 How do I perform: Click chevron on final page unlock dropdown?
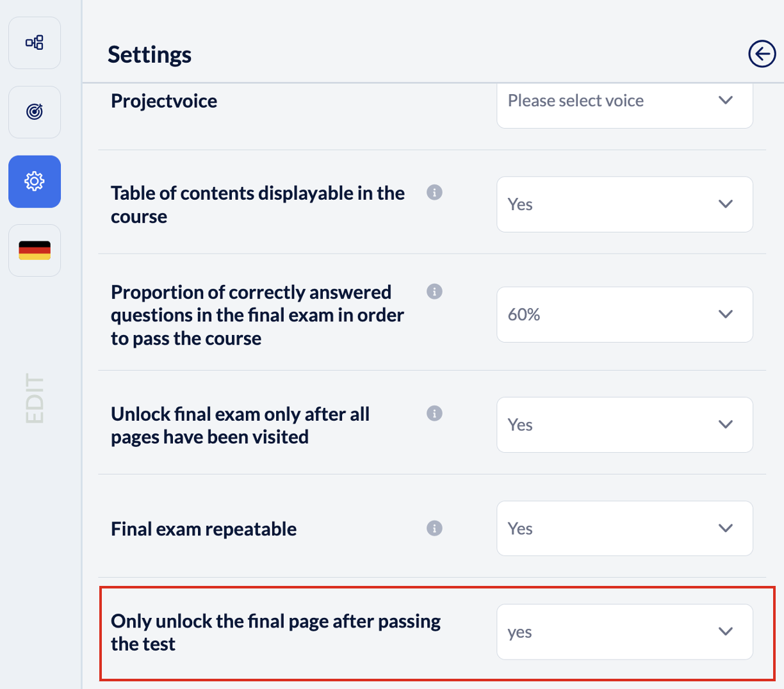[x=725, y=631]
